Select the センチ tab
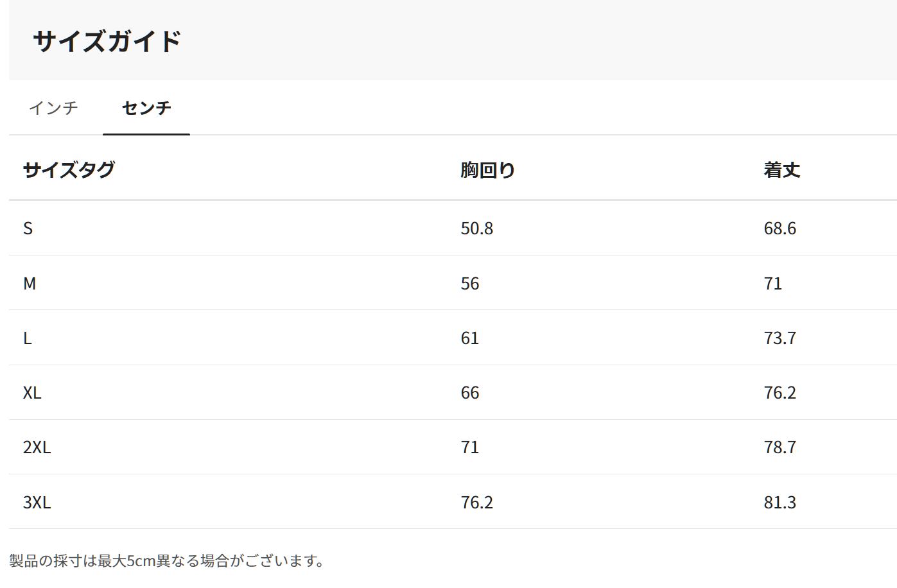This screenshot has width=897, height=588. coord(146,108)
